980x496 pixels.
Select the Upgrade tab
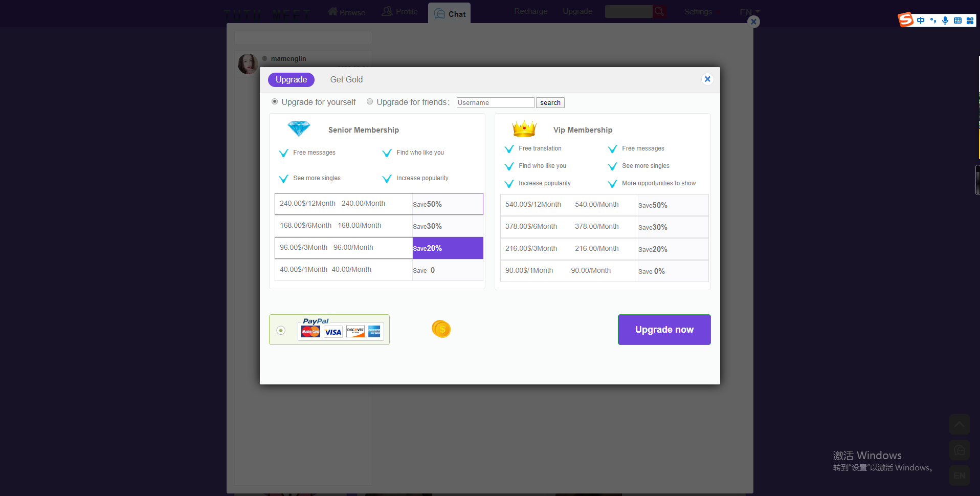click(x=291, y=80)
